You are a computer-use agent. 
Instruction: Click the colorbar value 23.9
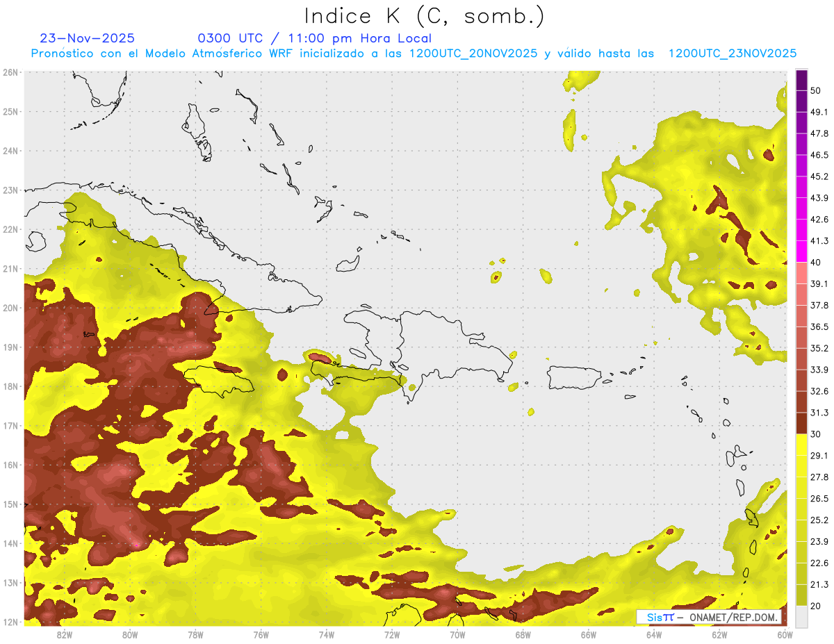819,541
